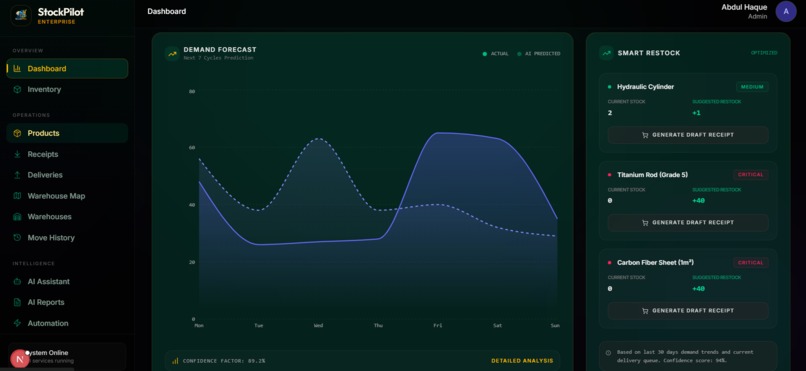Viewport: 806px width, 371px height.
Task: Toggle the Actual legend entry
Action: tap(496, 53)
